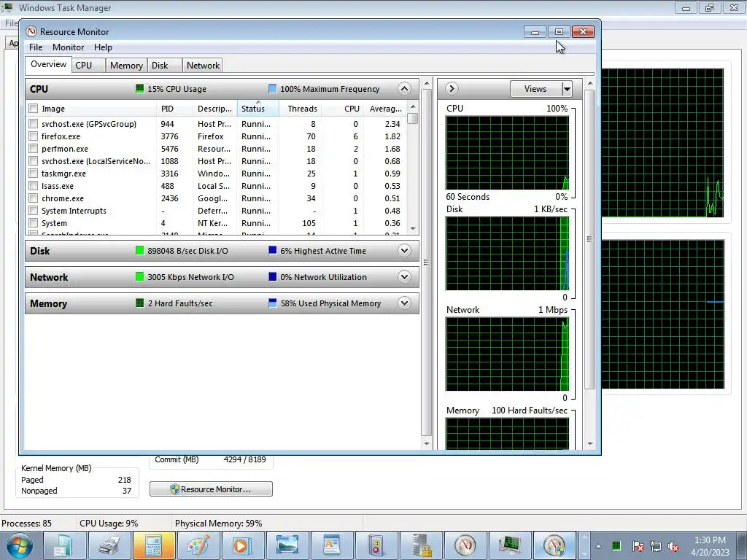Switch to the CPU tab
The height and width of the screenshot is (560, 747).
[88, 65]
